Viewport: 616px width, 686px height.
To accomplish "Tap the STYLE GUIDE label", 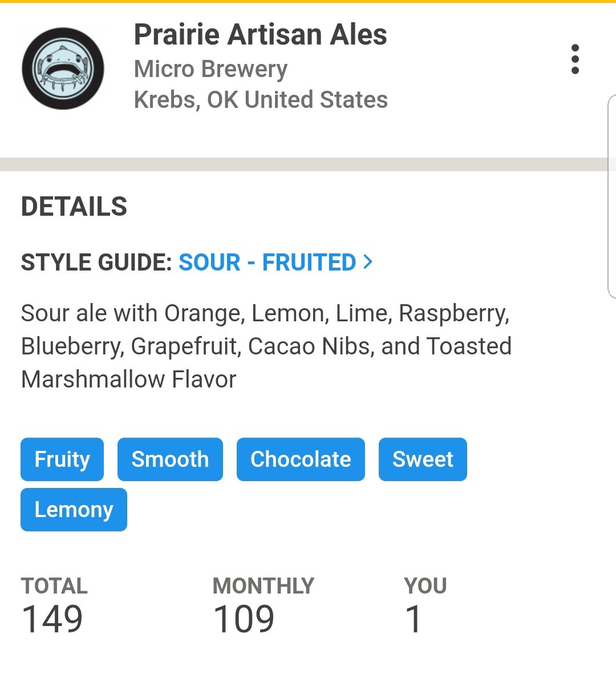I will coord(96,263).
